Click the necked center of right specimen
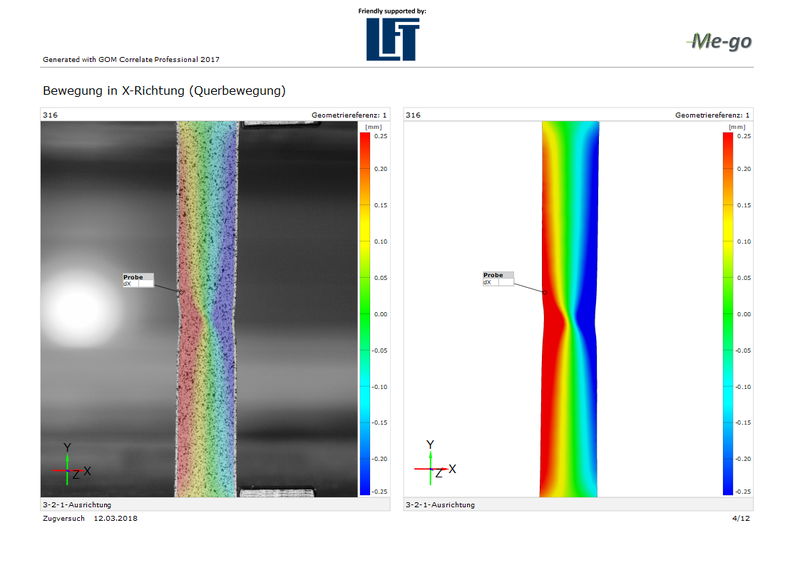Screen dimensions: 800x565 [569, 324]
